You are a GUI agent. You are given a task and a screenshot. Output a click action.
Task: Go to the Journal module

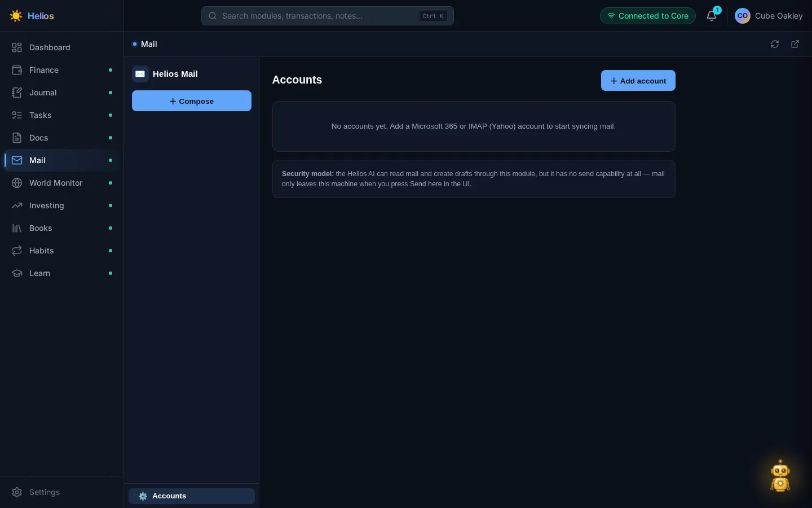(x=62, y=93)
